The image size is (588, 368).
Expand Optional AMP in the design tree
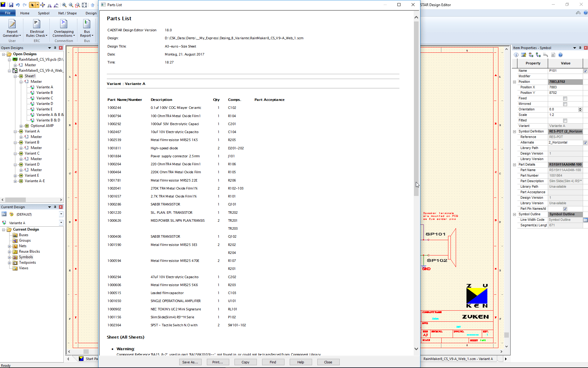click(x=21, y=126)
